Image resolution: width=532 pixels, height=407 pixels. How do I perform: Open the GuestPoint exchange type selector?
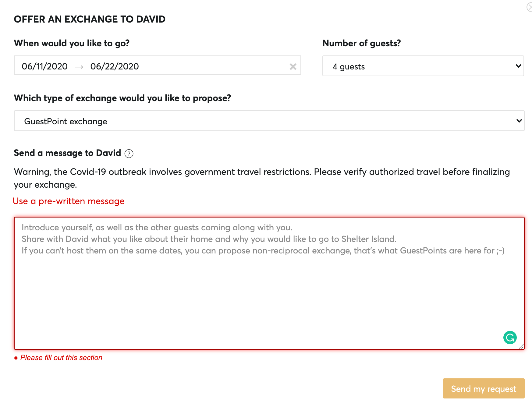tap(269, 121)
